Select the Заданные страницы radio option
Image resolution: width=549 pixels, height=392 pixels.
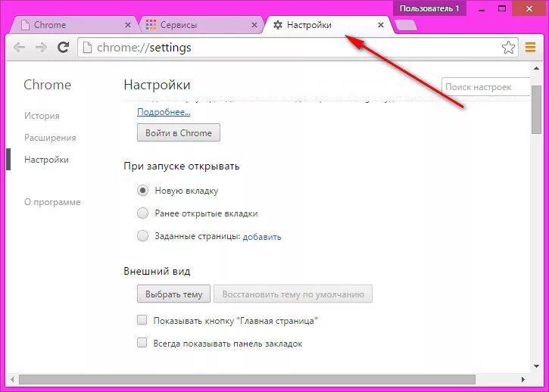[x=142, y=236]
